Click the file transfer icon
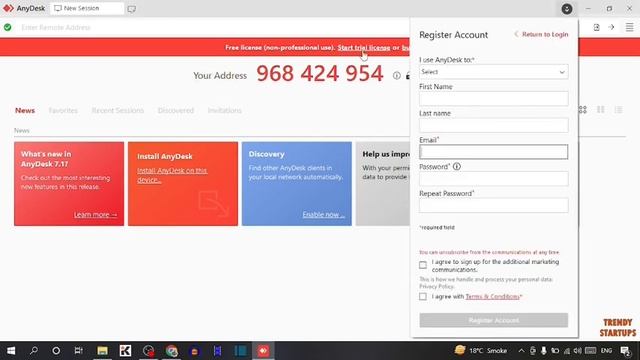This screenshot has width=640, height=360. tap(596, 27)
